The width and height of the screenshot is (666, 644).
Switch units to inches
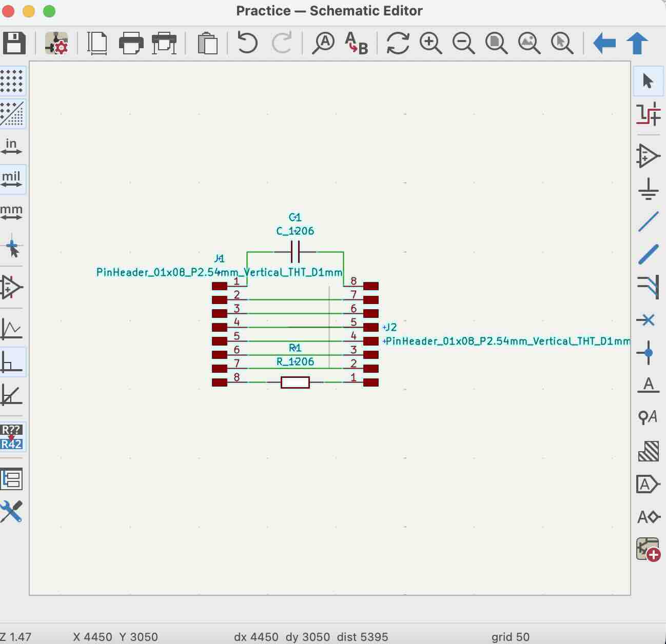coord(11,146)
